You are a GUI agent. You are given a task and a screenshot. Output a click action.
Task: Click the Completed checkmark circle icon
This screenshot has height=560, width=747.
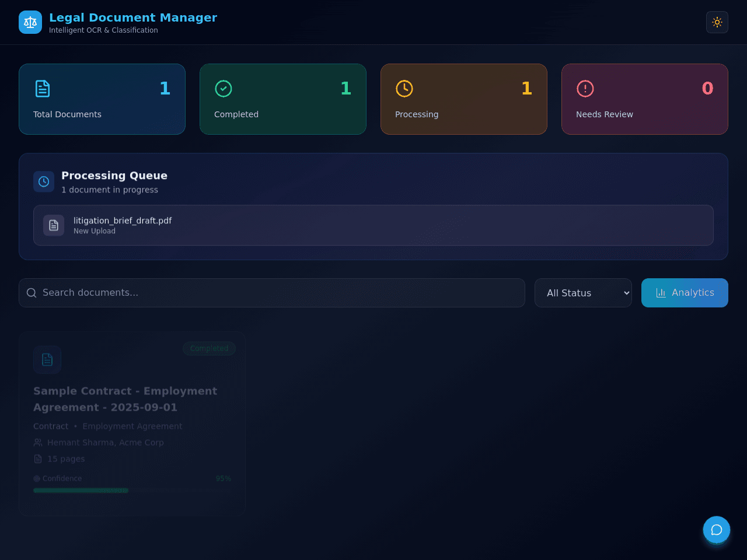coord(224,89)
